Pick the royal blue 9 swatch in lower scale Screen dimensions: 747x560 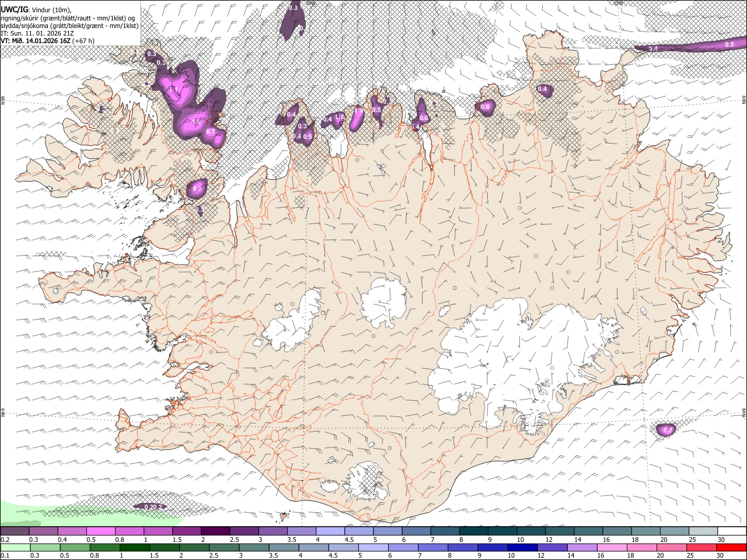pos(492,547)
